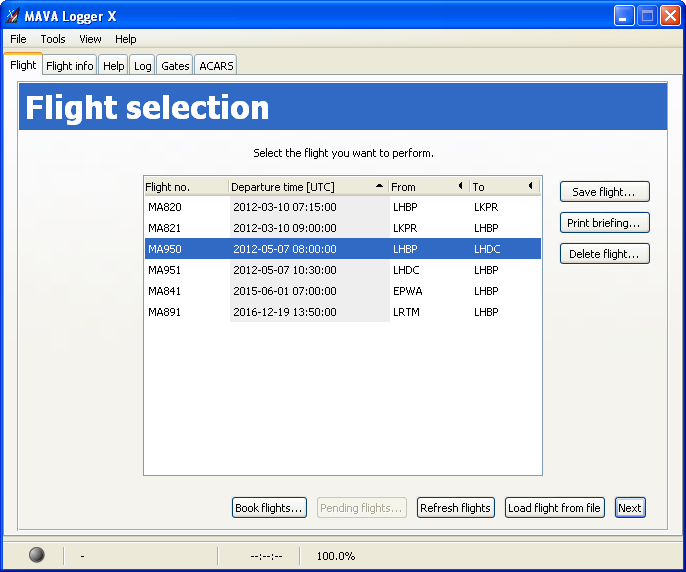Close the MAVA Logger X window
Screen dimensions: 686x572
(670, 16)
